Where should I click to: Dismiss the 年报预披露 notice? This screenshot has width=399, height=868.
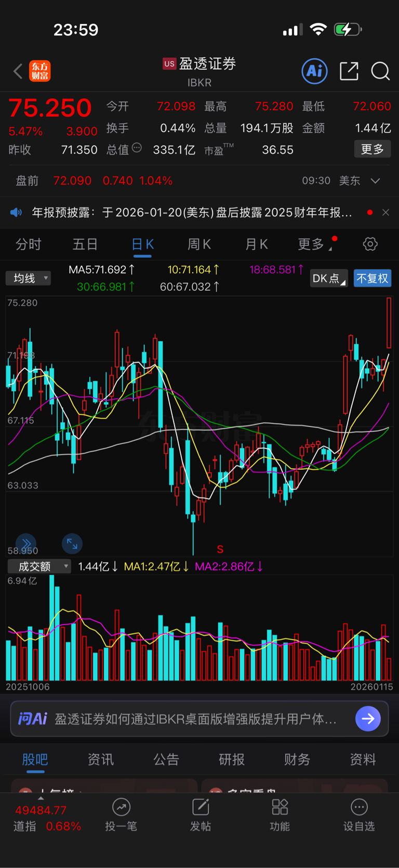coord(385,212)
